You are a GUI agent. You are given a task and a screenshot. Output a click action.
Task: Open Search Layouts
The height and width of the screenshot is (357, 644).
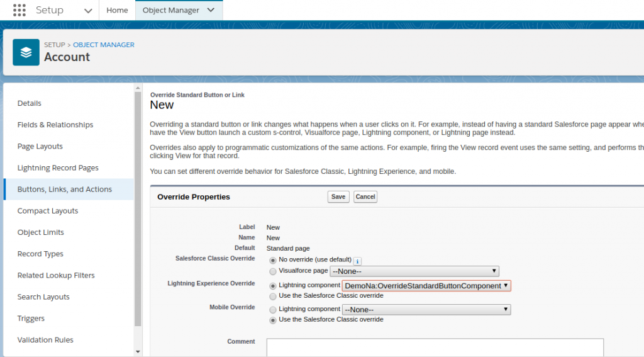click(x=43, y=297)
